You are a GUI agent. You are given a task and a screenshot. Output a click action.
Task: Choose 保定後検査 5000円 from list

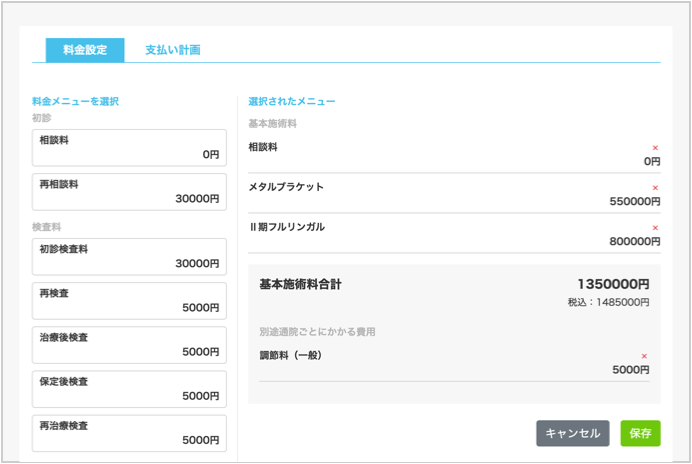[129, 389]
